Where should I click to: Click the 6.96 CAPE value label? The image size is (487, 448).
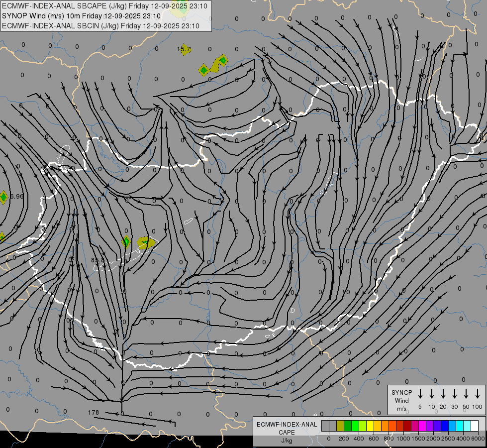(17, 196)
